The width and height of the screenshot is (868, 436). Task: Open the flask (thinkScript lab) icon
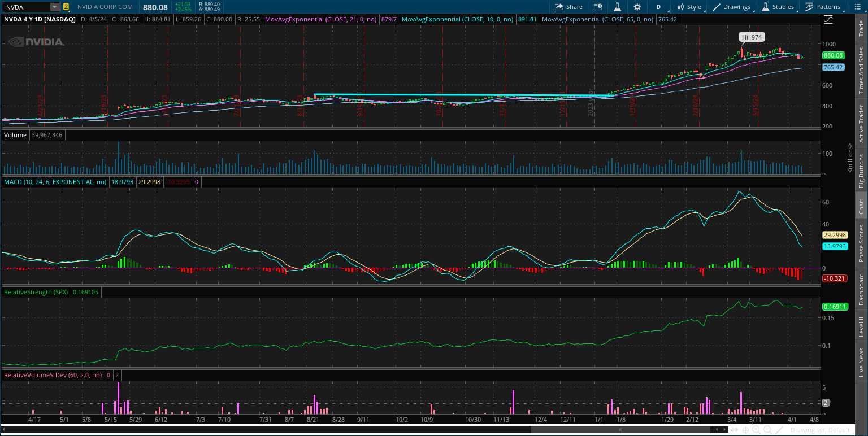tap(618, 7)
